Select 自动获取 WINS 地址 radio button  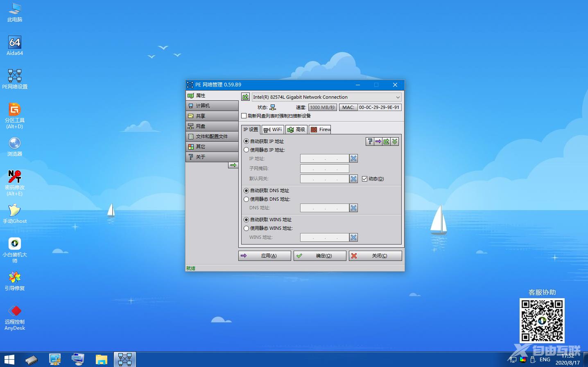pyautogui.click(x=247, y=220)
